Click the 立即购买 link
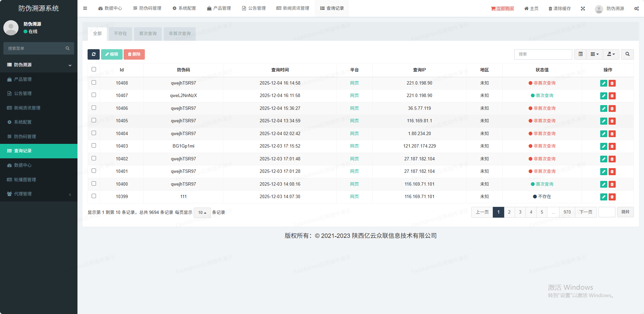The image size is (644, 314). (502, 8)
